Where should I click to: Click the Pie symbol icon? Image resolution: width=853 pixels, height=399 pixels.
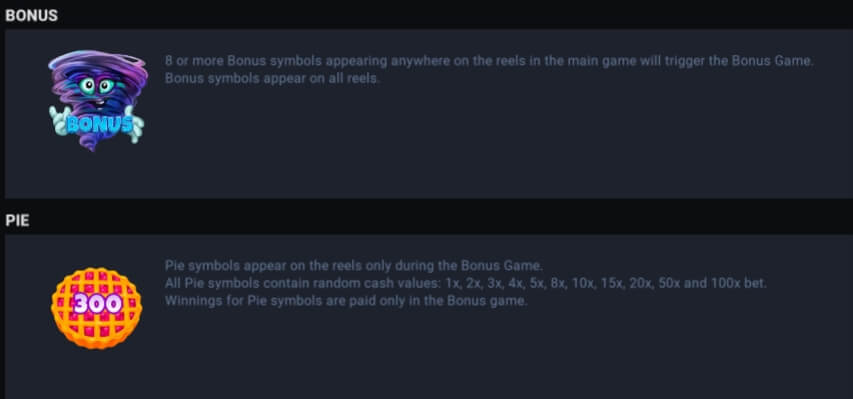97,308
